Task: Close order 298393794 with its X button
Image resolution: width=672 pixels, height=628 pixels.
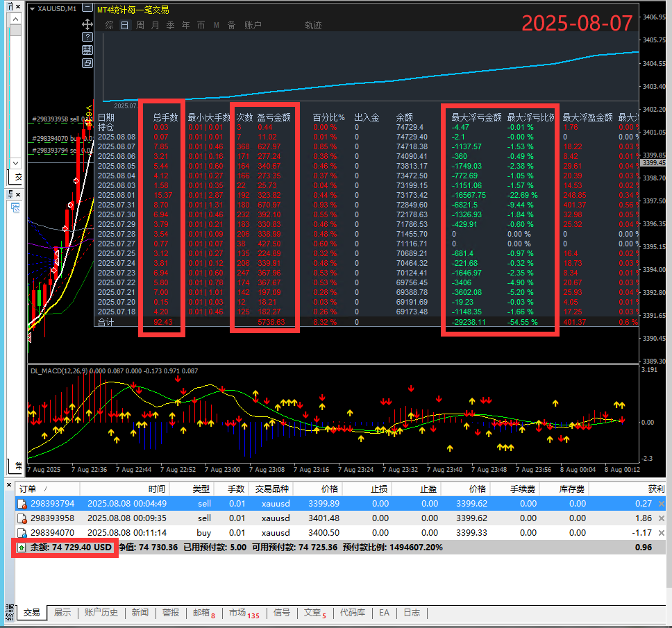Action: tap(662, 504)
